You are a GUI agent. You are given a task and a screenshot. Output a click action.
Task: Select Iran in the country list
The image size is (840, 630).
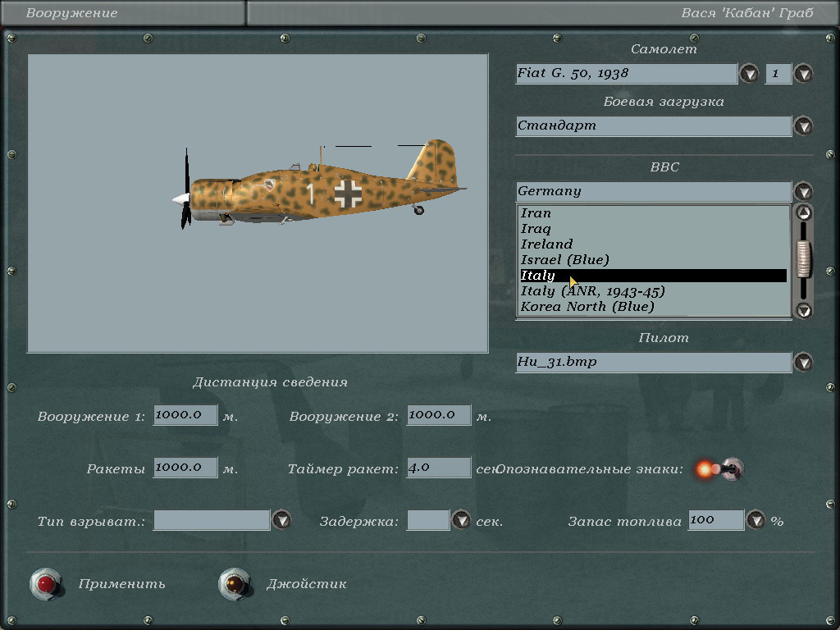point(653,213)
